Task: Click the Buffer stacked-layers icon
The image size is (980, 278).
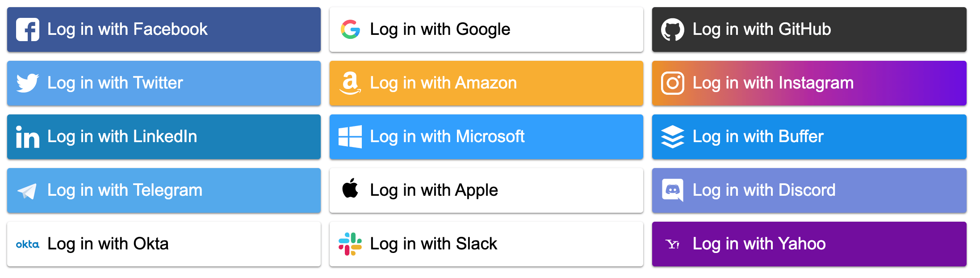Action: click(x=674, y=137)
